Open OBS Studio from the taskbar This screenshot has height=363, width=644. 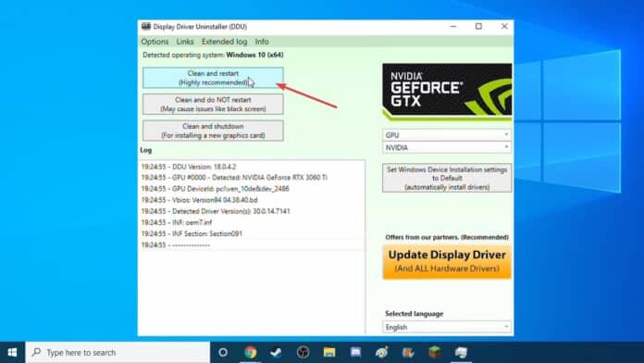coord(303,352)
